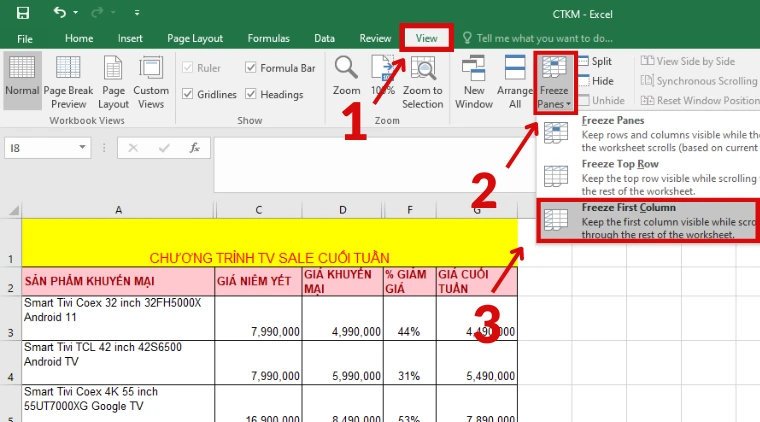Click cell Smart Tivi Coex 32 inch 32FH5000X
The height and width of the screenshot is (422, 760).
118,318
